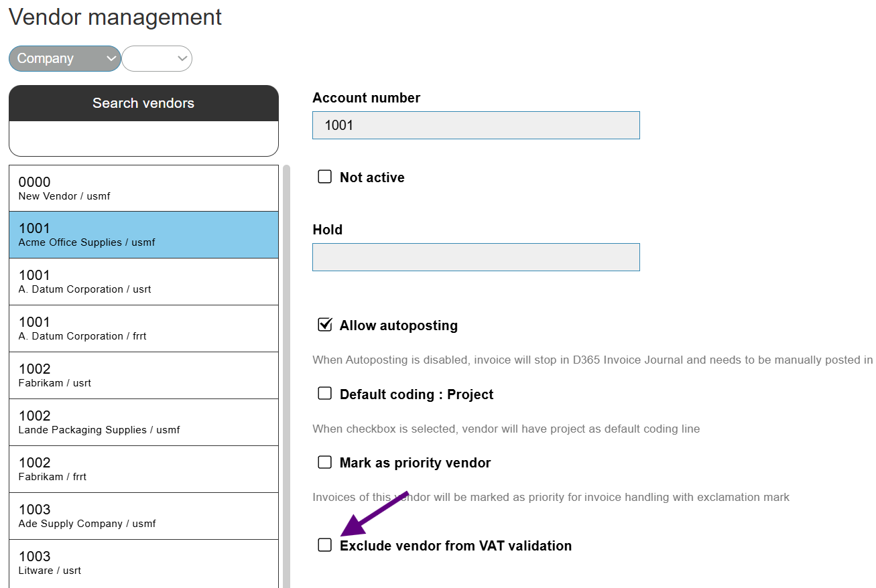This screenshot has height=588, width=876.
Task: Enable the Not active checkbox
Action: (324, 177)
